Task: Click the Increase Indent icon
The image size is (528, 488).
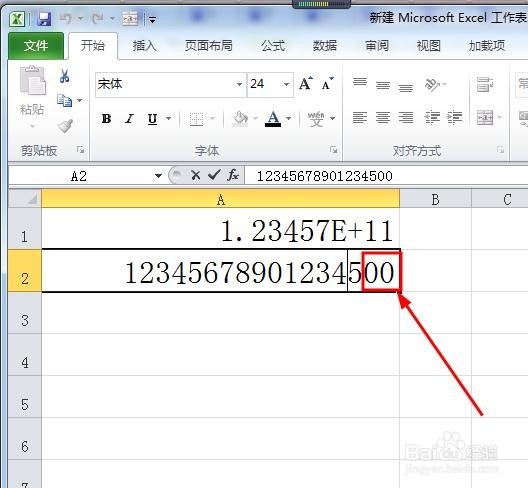Action: [454, 118]
